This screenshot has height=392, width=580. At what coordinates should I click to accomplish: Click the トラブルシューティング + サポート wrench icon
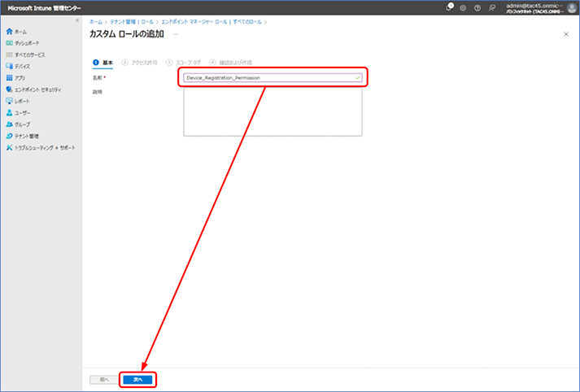(9, 147)
